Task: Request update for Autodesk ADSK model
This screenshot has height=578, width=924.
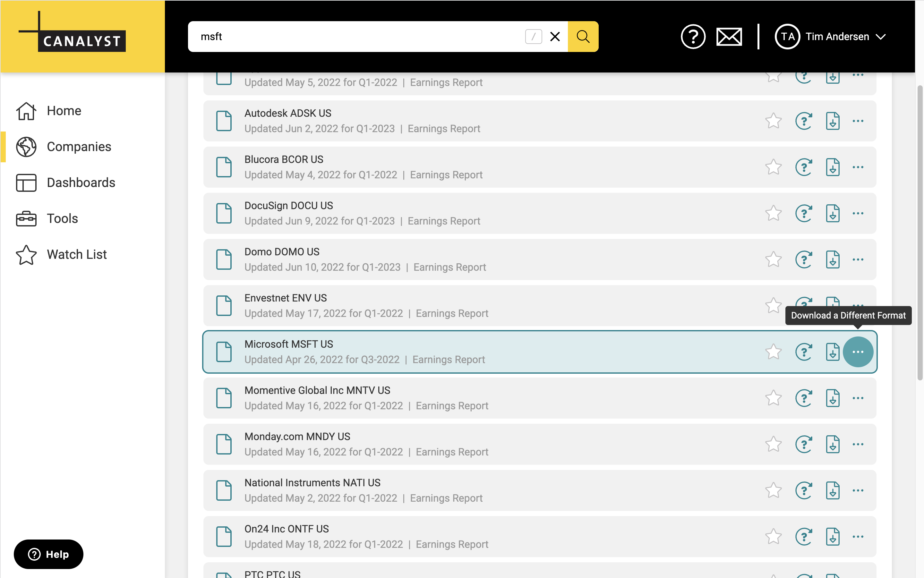Action: (x=804, y=121)
